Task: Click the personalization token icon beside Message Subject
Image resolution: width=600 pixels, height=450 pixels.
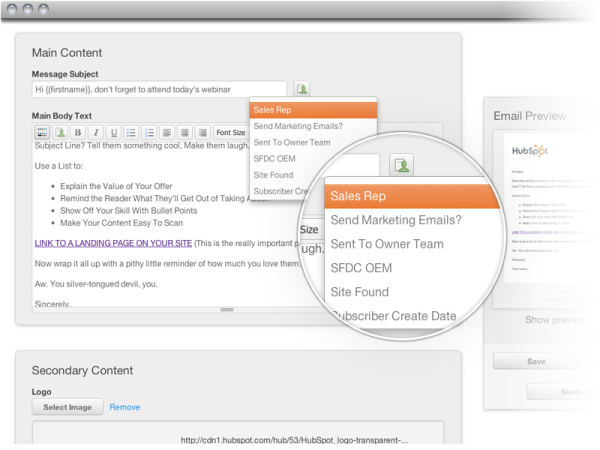Action: pos(303,90)
